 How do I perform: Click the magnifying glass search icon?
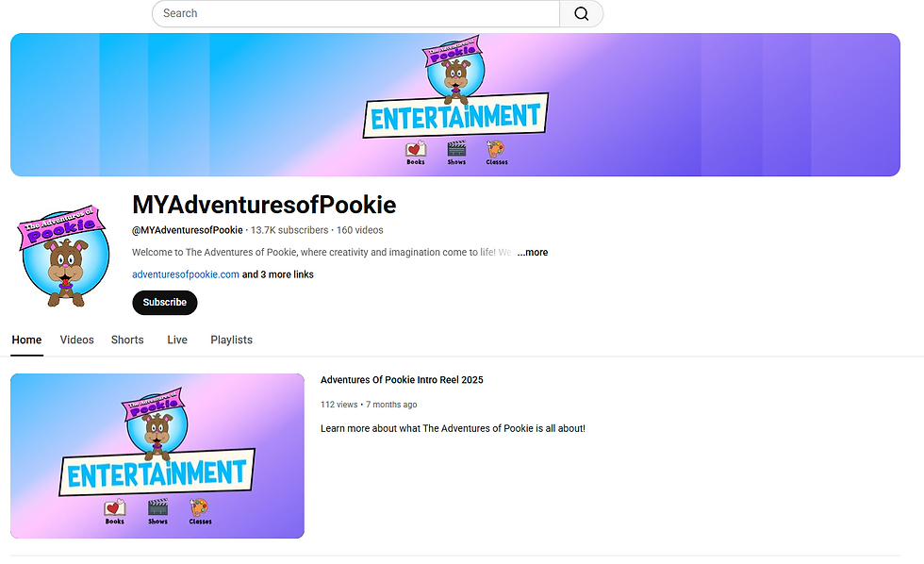point(581,13)
